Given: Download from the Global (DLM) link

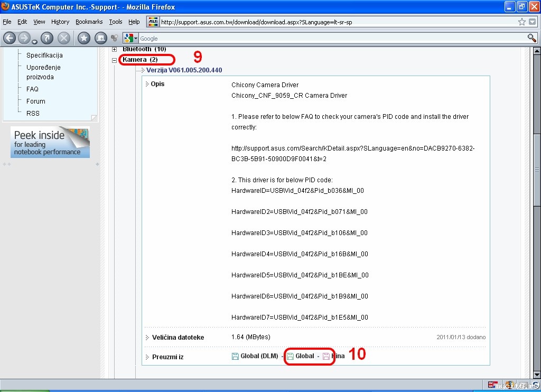Looking at the screenshot, I should (x=259, y=356).
